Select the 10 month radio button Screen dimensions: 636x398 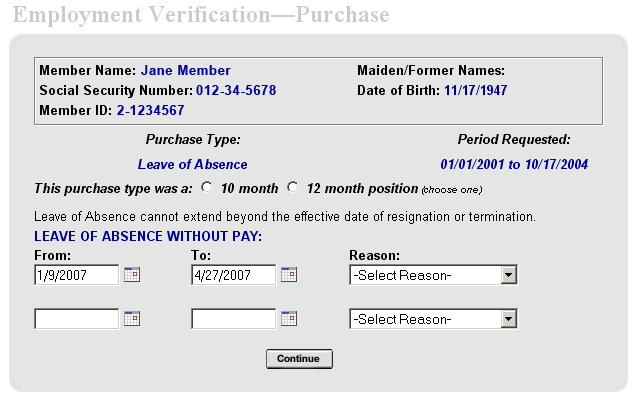click(207, 187)
